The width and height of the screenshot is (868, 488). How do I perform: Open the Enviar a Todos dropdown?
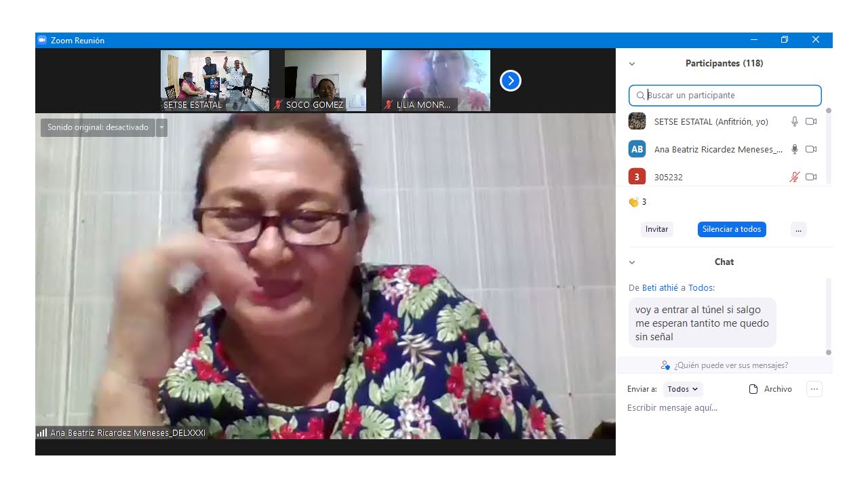[x=682, y=389]
